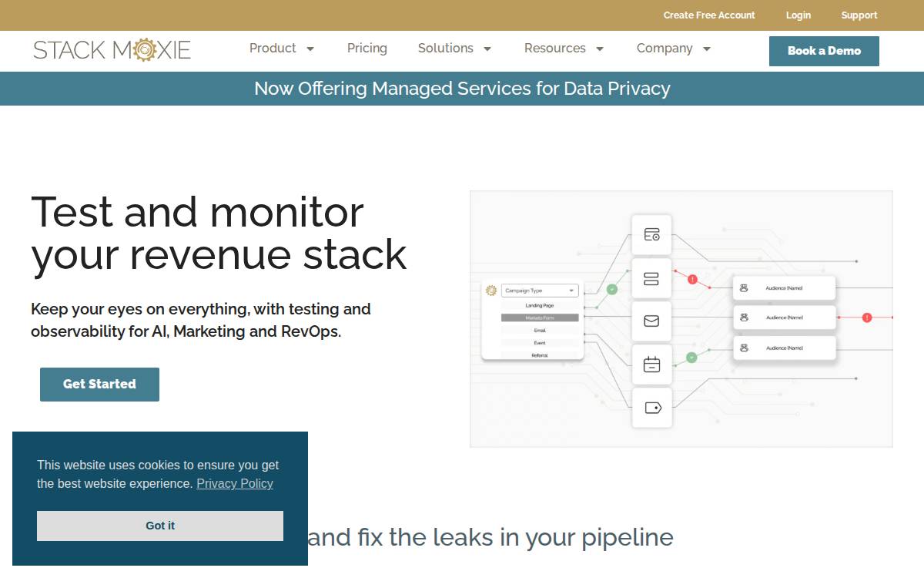Open the Login link
Image resolution: width=924 pixels, height=578 pixels.
(x=798, y=15)
